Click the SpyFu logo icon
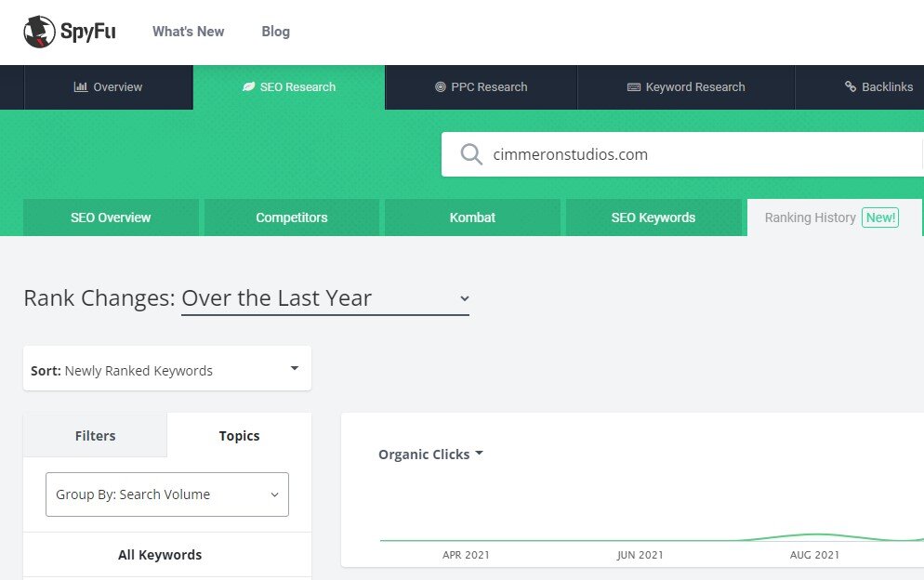Viewport: 924px width, 580px height. tap(39, 32)
